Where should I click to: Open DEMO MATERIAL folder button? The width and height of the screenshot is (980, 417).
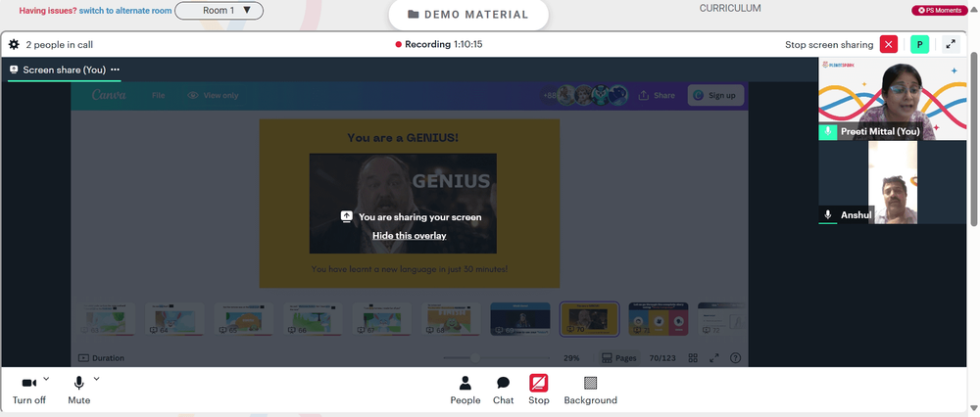pos(468,15)
